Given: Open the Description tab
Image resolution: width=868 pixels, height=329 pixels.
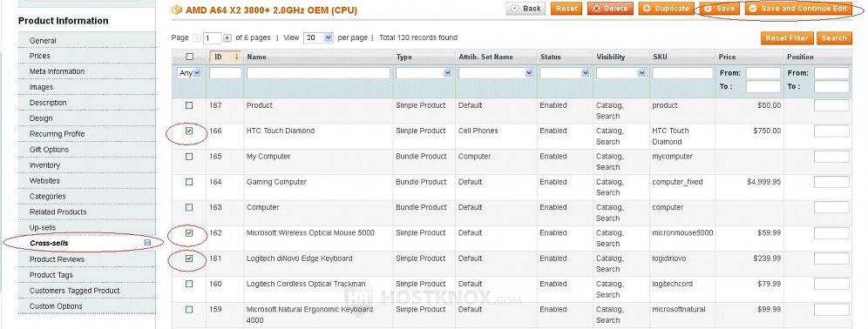Looking at the screenshot, I should point(87,103).
